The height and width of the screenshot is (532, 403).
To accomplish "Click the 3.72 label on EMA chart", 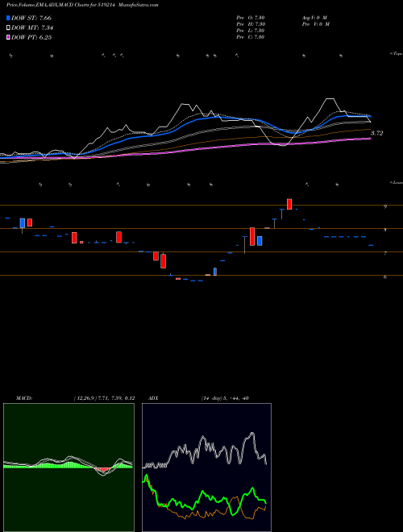I will tap(377, 133).
